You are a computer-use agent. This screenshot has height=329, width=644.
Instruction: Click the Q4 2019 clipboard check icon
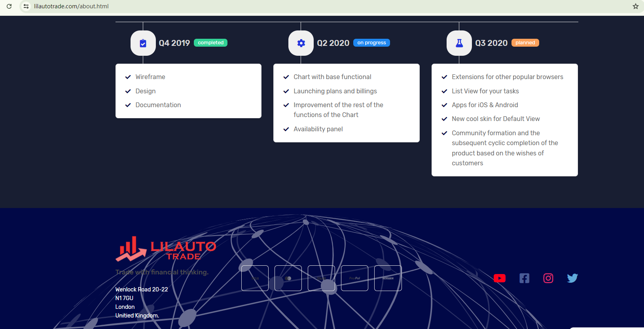click(143, 43)
